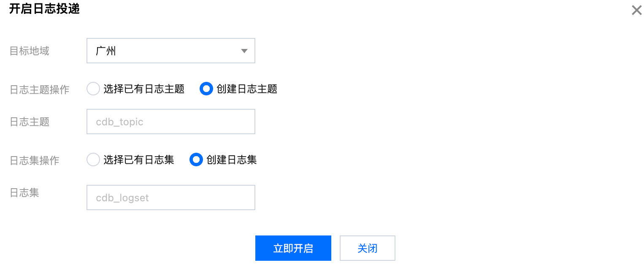Click the 目标地域 field label
644x265 pixels.
pos(30,51)
